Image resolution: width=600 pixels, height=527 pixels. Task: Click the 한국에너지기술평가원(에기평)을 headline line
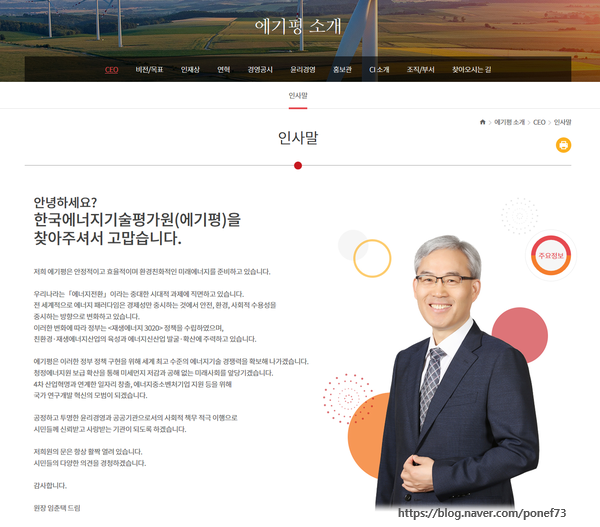137,220
